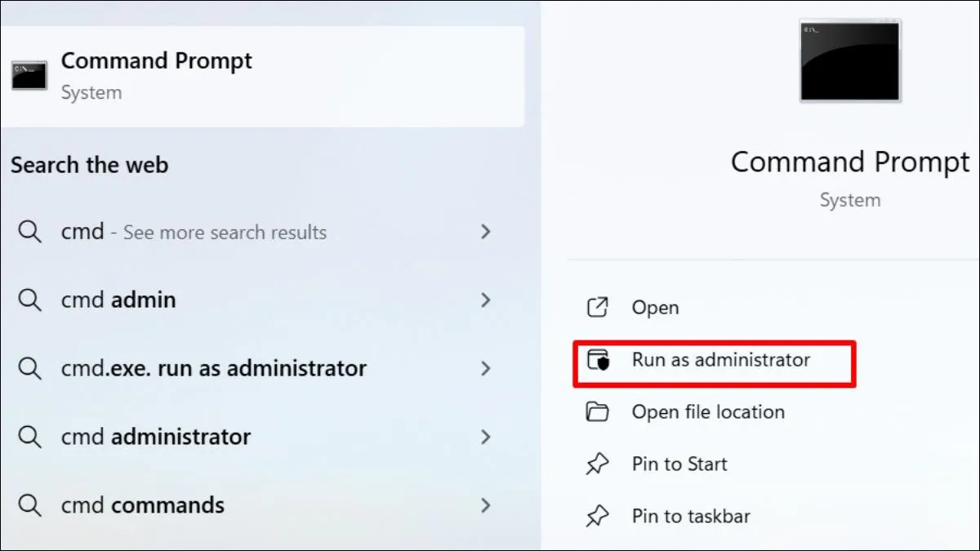Image resolution: width=980 pixels, height=551 pixels.
Task: Click the folder icon beside Open file location
Action: tap(598, 412)
